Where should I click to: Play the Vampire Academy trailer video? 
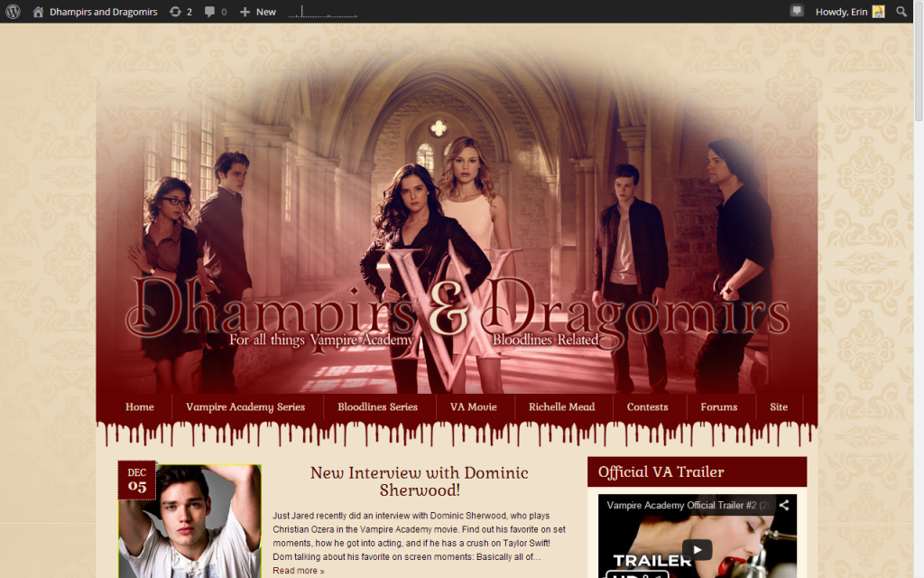click(x=698, y=550)
